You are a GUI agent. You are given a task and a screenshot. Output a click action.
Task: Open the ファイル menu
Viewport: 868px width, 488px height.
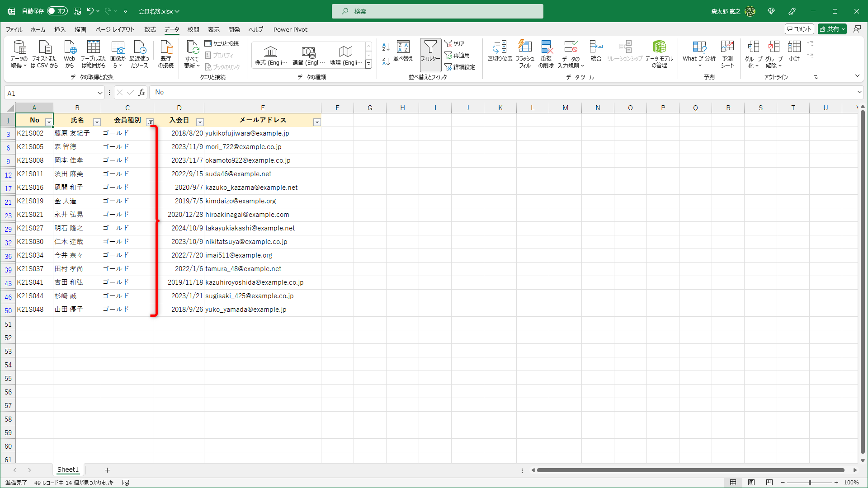pos(14,29)
